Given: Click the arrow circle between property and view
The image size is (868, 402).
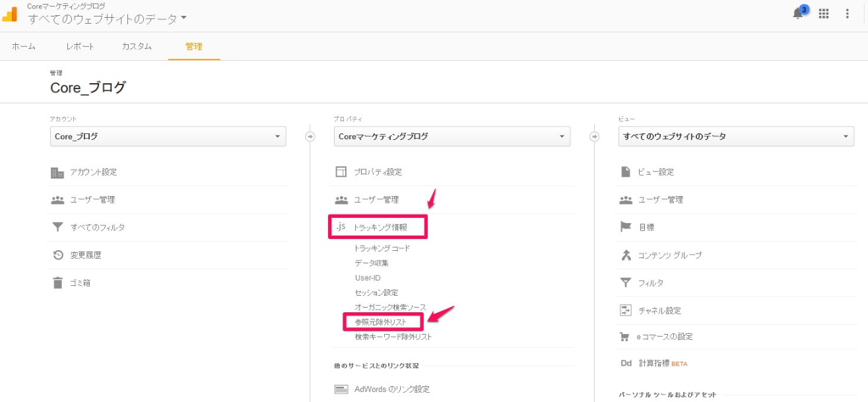Looking at the screenshot, I should coord(595,137).
